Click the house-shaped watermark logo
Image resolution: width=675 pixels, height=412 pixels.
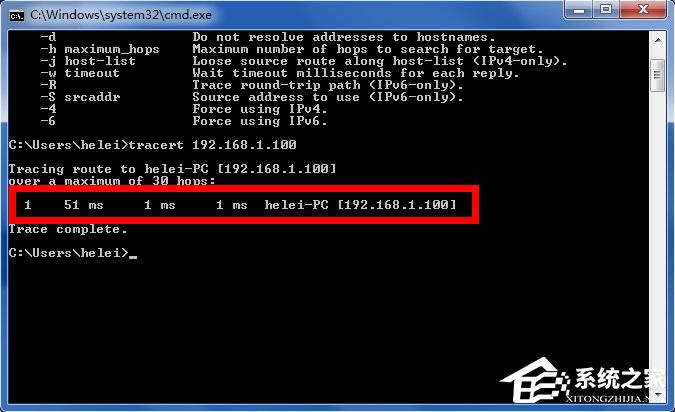(x=536, y=381)
